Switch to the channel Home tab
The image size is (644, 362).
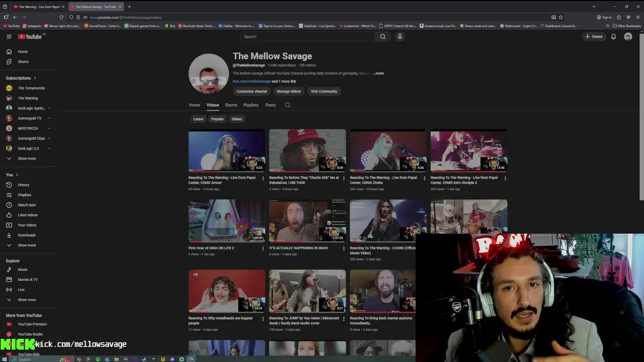coord(194,105)
